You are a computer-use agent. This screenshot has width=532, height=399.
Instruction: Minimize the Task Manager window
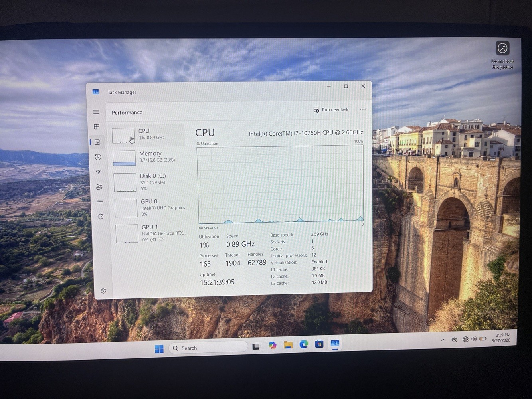pyautogui.click(x=329, y=86)
